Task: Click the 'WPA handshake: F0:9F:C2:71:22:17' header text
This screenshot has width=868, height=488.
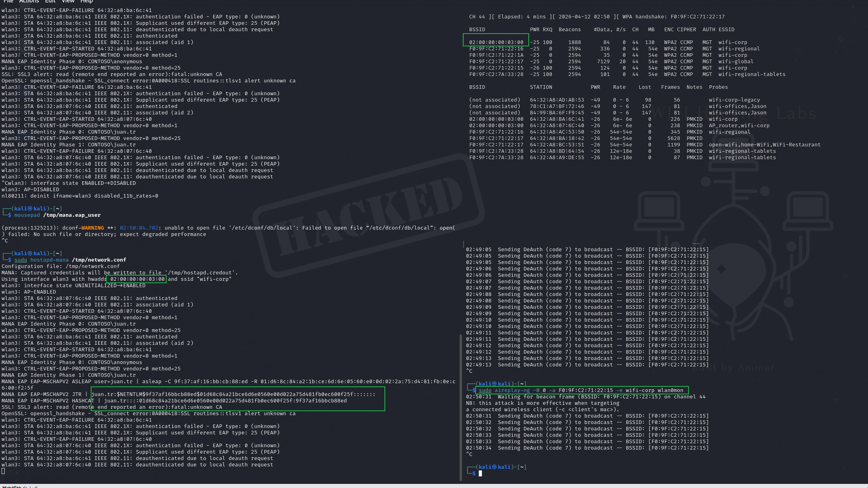Action: click(x=673, y=17)
